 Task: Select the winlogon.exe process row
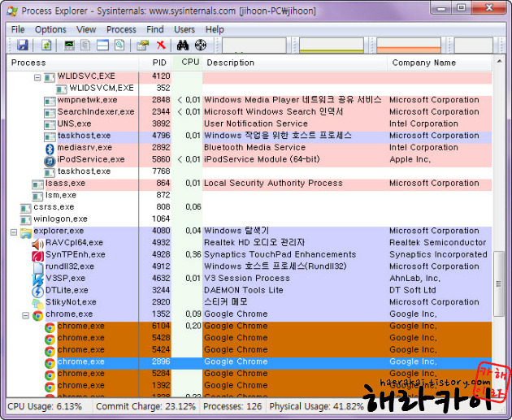click(249, 220)
